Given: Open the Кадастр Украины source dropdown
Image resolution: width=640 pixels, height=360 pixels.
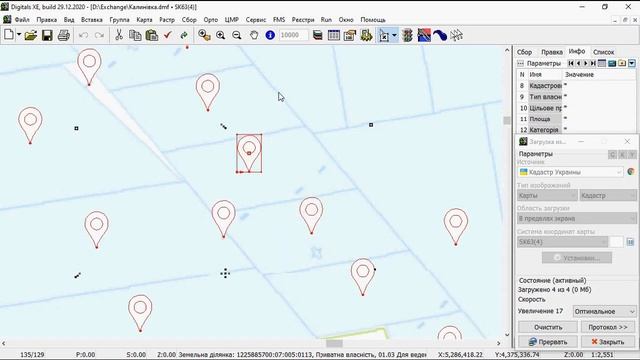Looking at the screenshot, I should click(x=571, y=172).
